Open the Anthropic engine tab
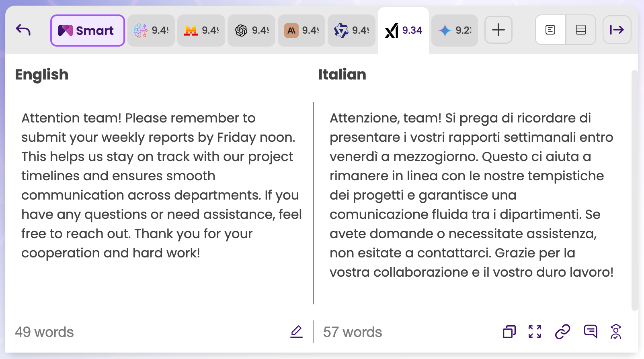Image resolution: width=644 pixels, height=359 pixels. [x=301, y=31]
